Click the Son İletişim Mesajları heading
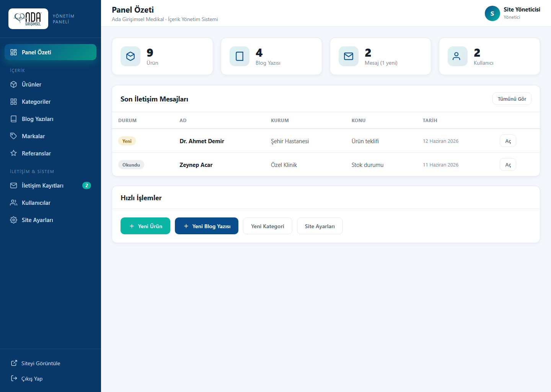Screen dimensions: 551x392 coord(154,99)
